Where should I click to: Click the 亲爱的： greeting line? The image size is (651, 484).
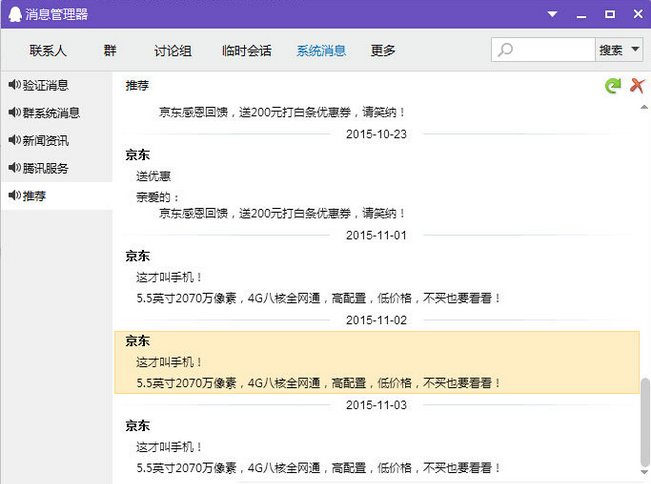coord(157,197)
